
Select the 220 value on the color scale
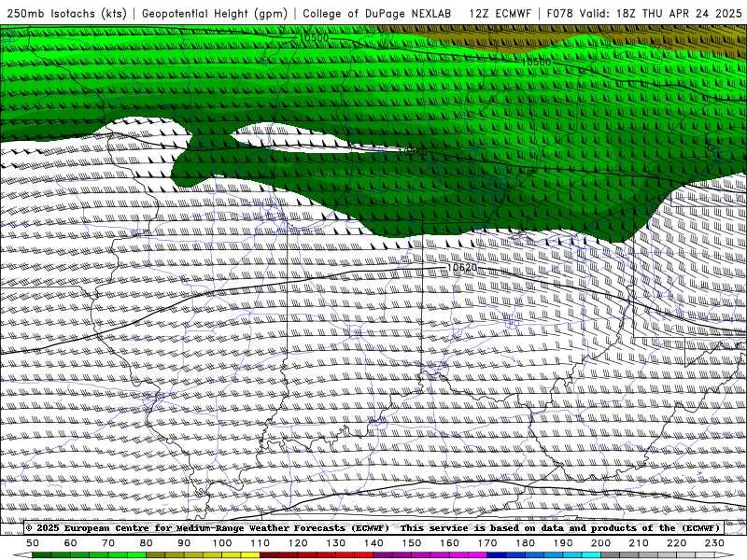tap(676, 543)
